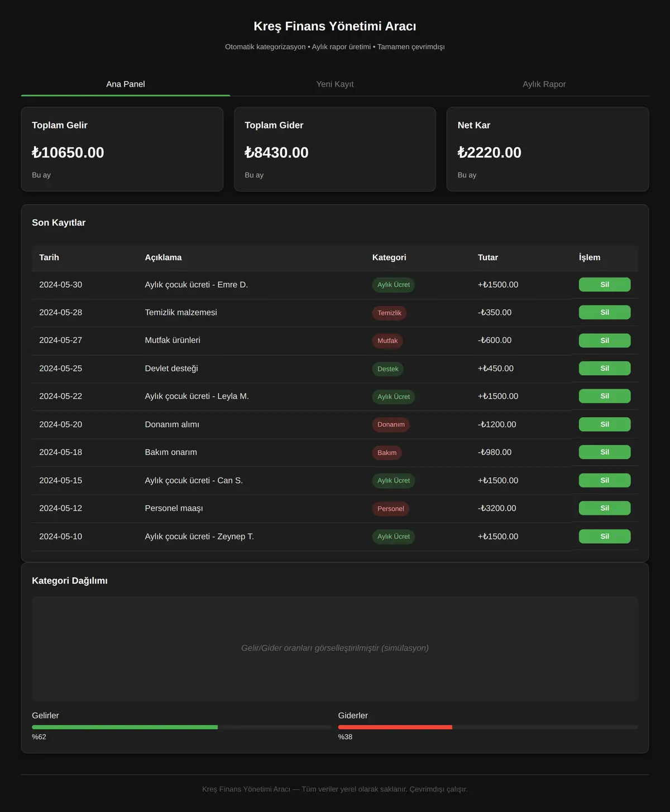Click the Son Kayıtlar heading

(x=59, y=223)
